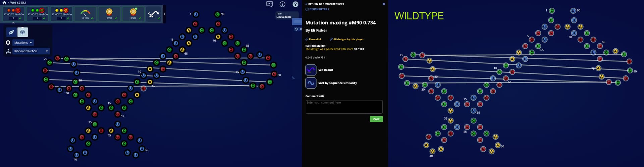644x167 pixels.
Task: Open the W05 S2-KL1 breadcrumb link
Action: click(x=18, y=2)
